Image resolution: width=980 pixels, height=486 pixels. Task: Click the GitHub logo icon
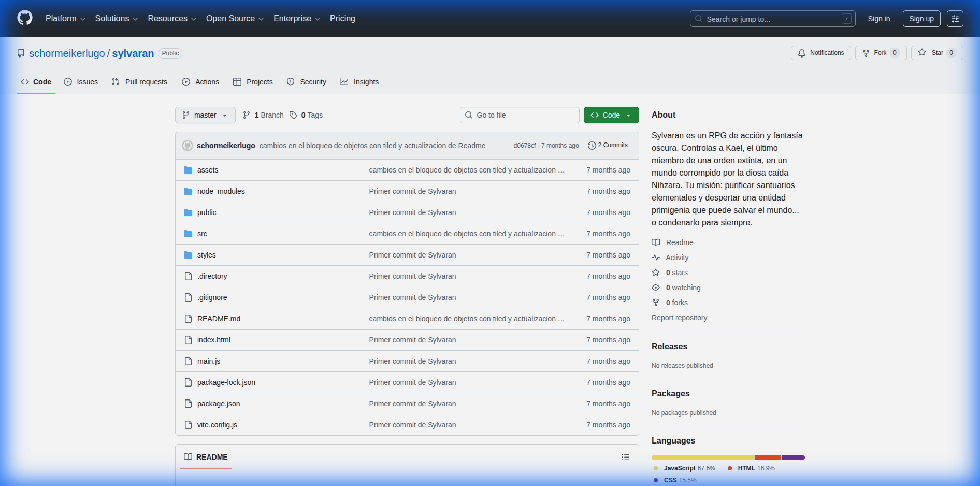pos(25,18)
